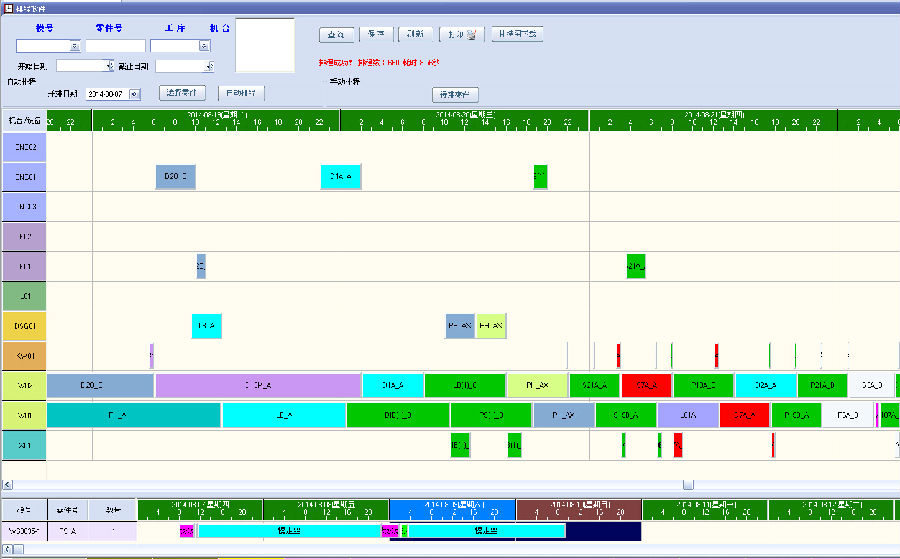
Task: Open the start date picker dropdown
Action: [109, 66]
